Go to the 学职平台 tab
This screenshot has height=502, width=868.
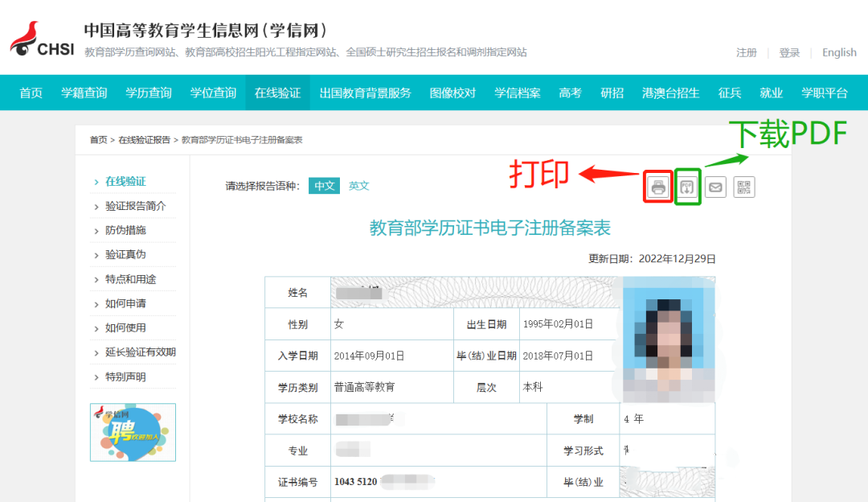click(826, 93)
